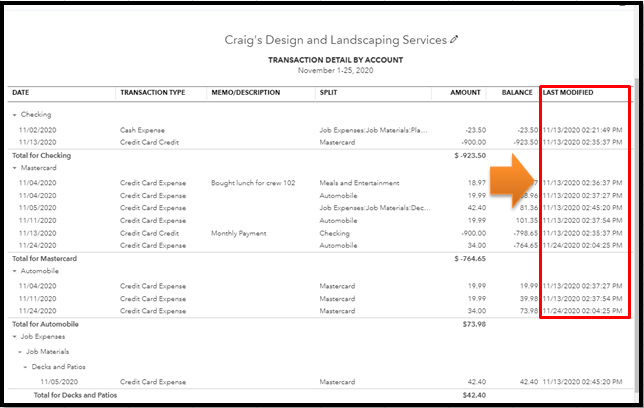
Task: Click the 73.98 balance under Automobile
Action: (529, 311)
